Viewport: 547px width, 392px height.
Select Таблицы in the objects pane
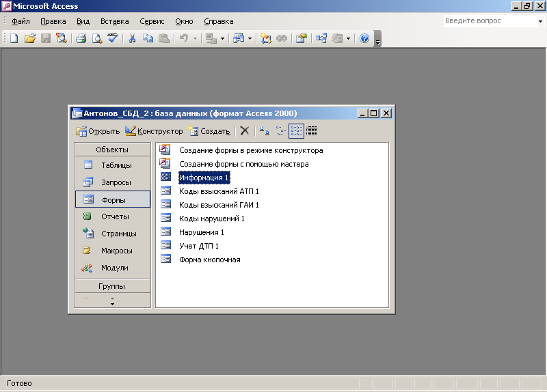click(x=112, y=165)
